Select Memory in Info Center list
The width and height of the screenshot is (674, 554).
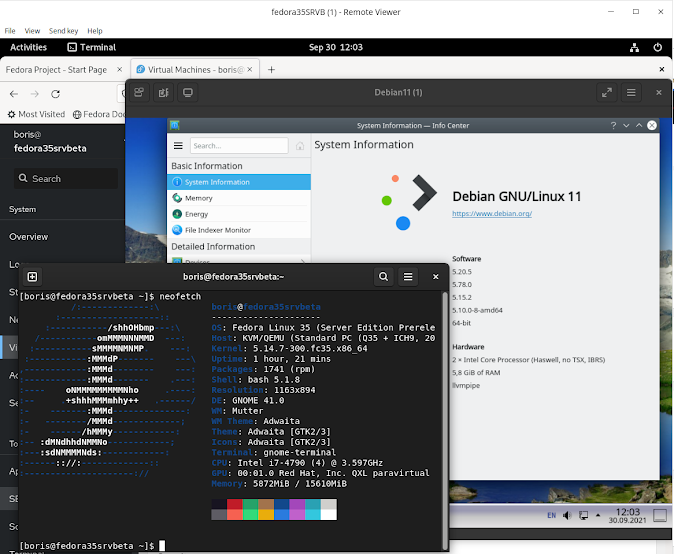239,198
